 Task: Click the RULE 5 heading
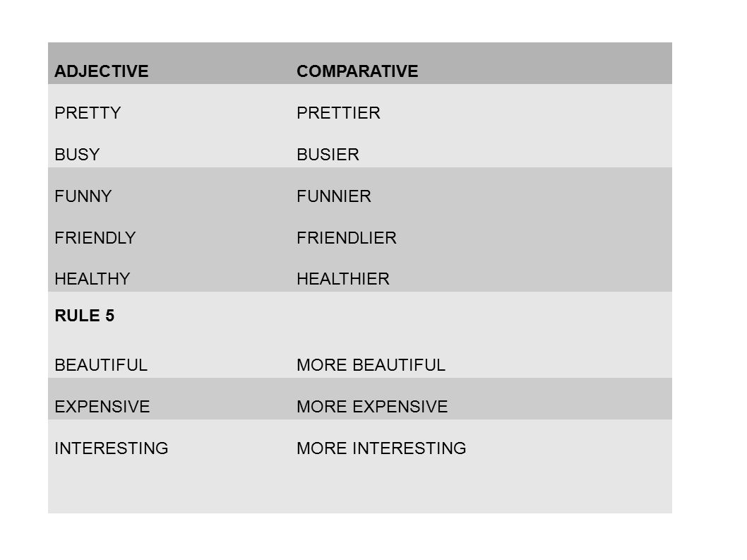[x=84, y=316]
